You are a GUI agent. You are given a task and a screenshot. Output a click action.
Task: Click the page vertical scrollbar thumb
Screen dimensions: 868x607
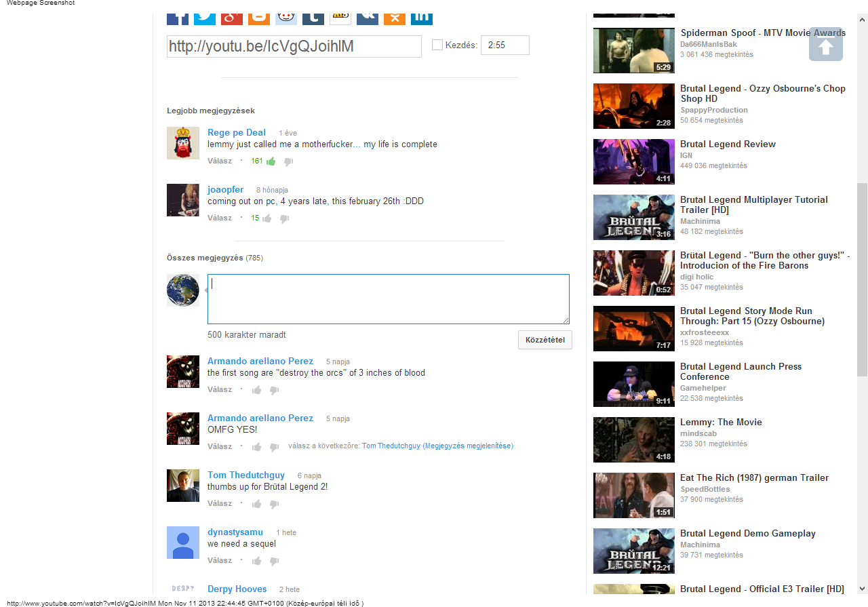[x=862, y=279]
